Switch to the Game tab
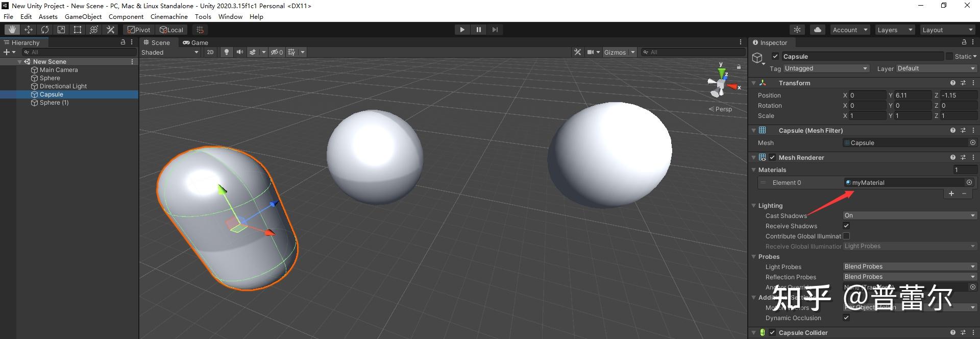980x339 pixels. point(195,42)
